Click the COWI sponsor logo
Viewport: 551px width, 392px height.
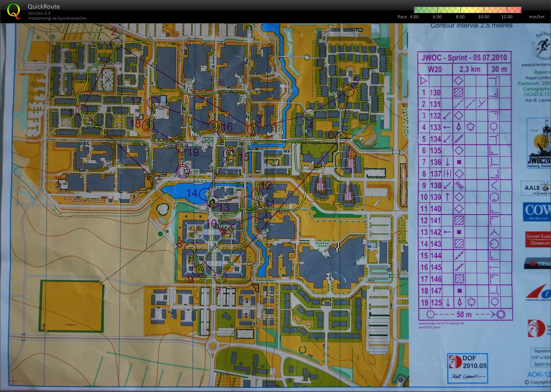pos(537,212)
